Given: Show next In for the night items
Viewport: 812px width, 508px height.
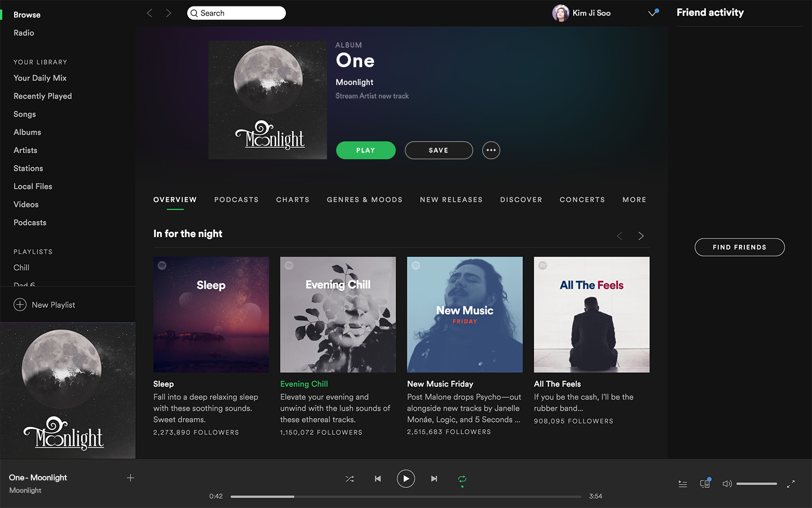Looking at the screenshot, I should [x=641, y=236].
